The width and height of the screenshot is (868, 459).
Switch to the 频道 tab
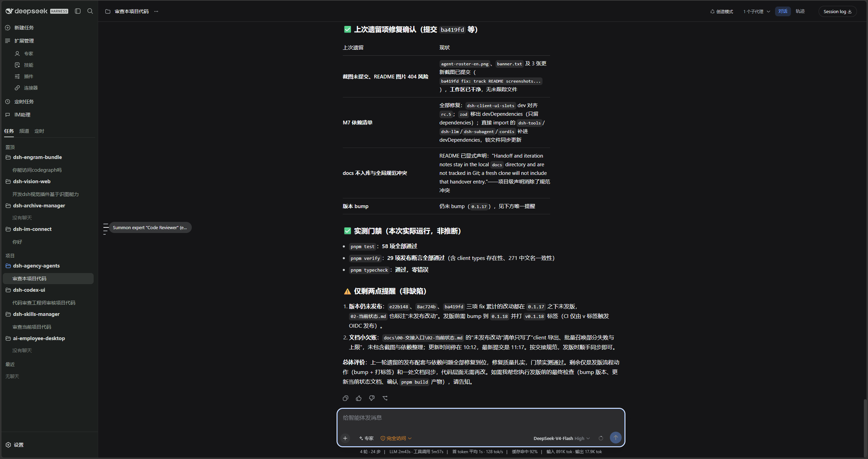pyautogui.click(x=24, y=131)
